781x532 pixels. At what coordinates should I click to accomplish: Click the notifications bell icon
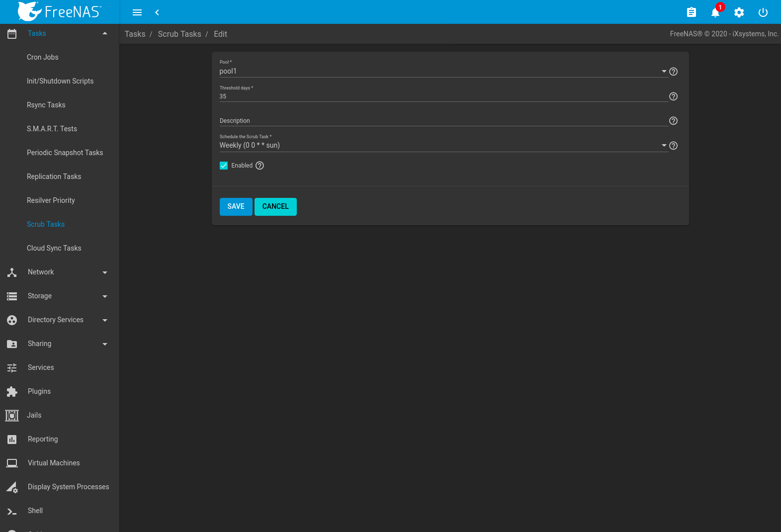pos(715,12)
